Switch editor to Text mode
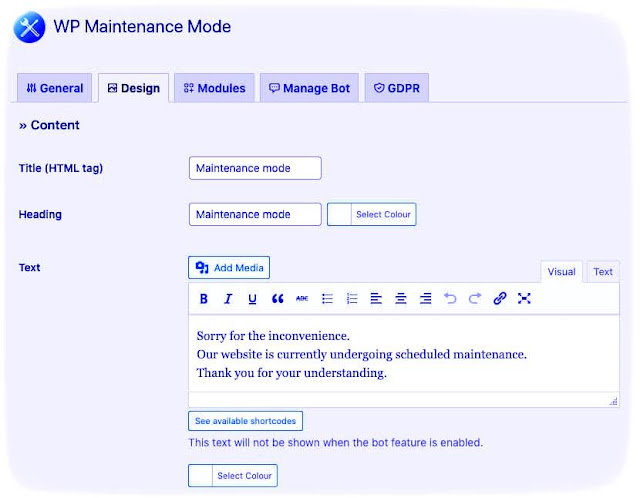Screen dimensions: 640x498 [x=603, y=272]
